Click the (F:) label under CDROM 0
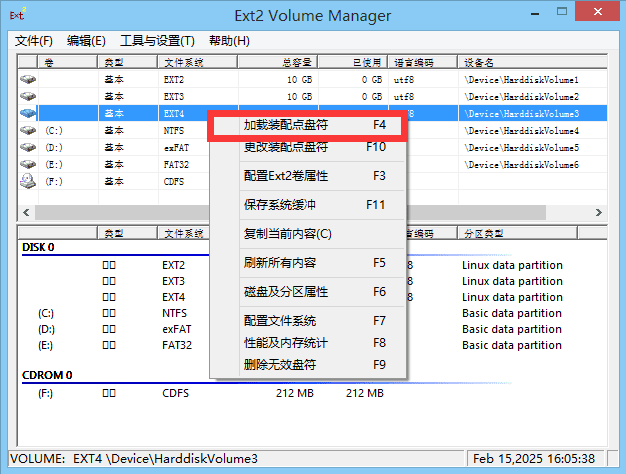The image size is (626, 474). pyautogui.click(x=45, y=393)
